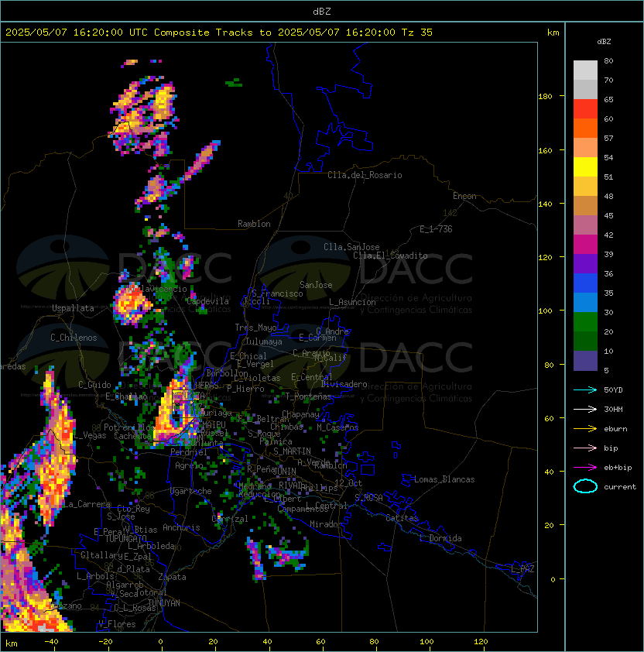Click the pink bip arrow in legend
Viewport: 644px width, 652px height.
585,448
